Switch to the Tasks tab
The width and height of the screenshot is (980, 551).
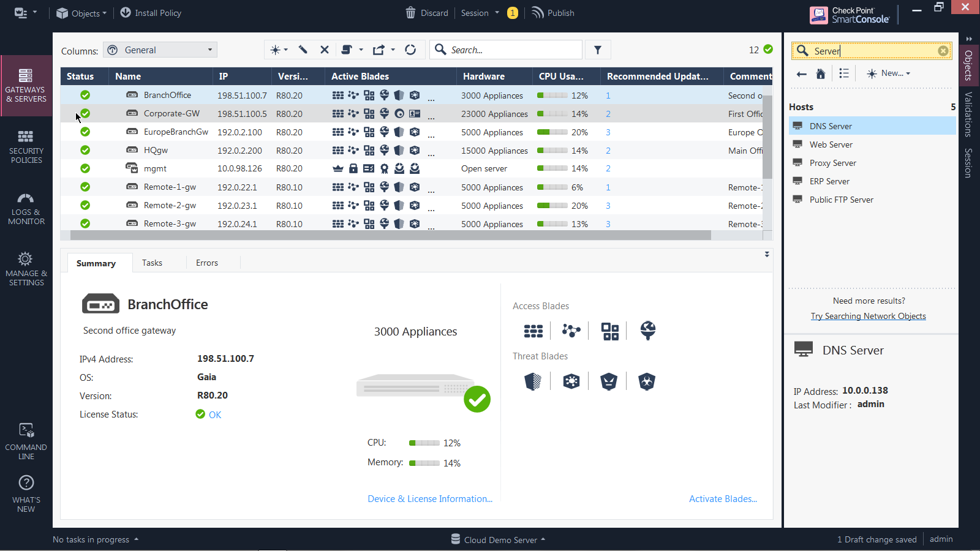point(152,263)
